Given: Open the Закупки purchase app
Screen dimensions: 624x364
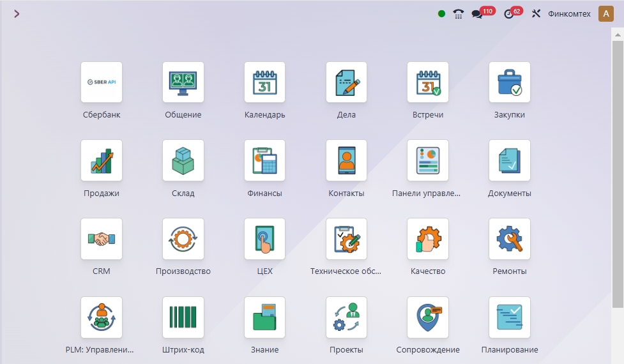Looking at the screenshot, I should point(509,82).
